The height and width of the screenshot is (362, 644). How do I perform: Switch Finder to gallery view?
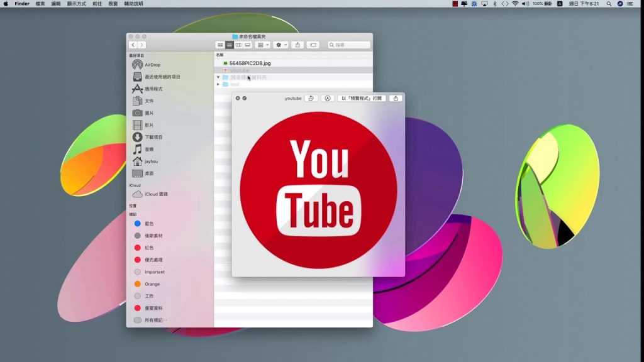click(x=248, y=45)
